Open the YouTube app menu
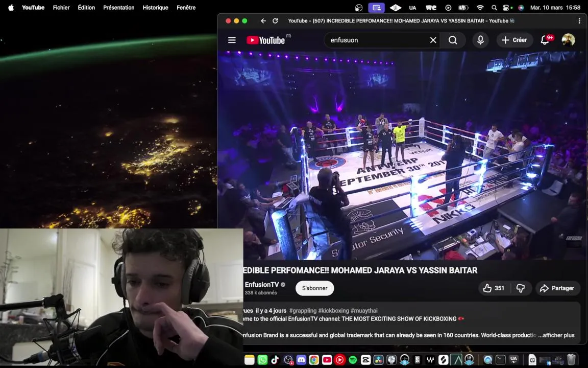 point(33,8)
